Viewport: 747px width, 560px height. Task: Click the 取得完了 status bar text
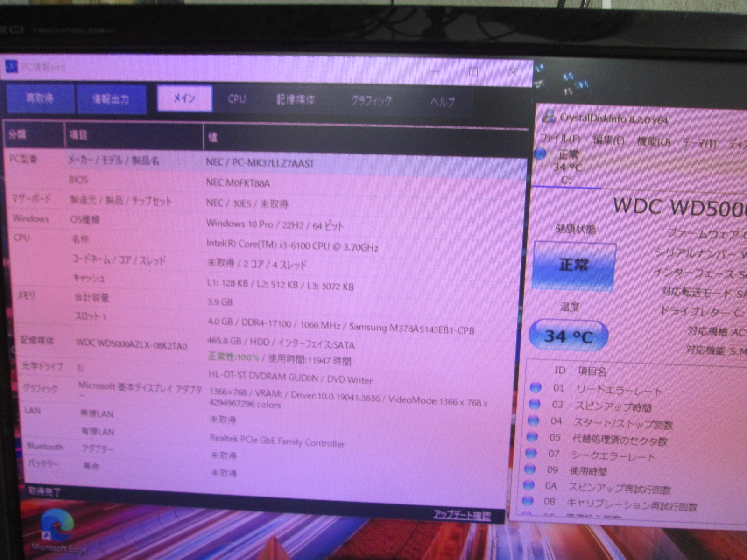44,491
